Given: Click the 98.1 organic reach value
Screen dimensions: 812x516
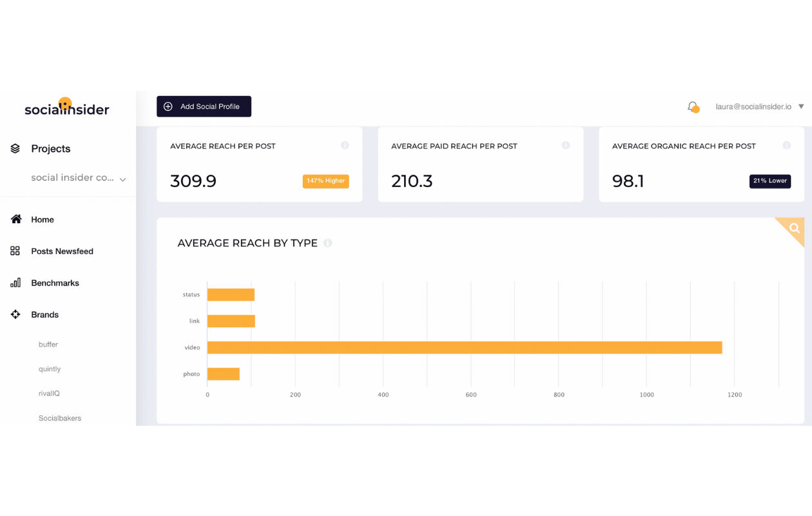Looking at the screenshot, I should point(628,181).
